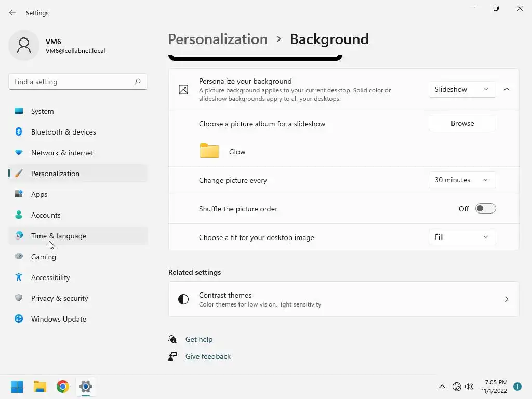
Task: Click the Accessibility figure icon
Action: pos(19,277)
